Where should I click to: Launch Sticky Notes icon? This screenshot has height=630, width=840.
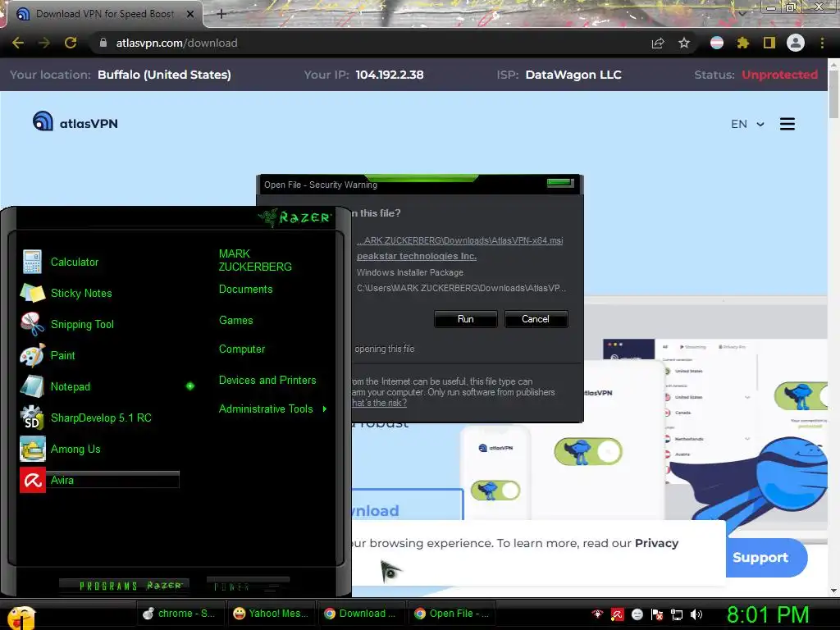click(x=32, y=293)
